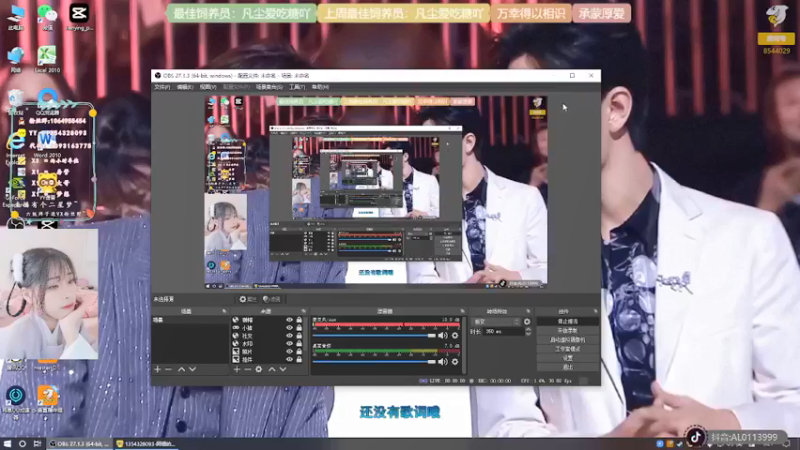This screenshot has height=450, width=800.
Task: Open Jianying CapCut desktop shortcut
Action: 79,17
